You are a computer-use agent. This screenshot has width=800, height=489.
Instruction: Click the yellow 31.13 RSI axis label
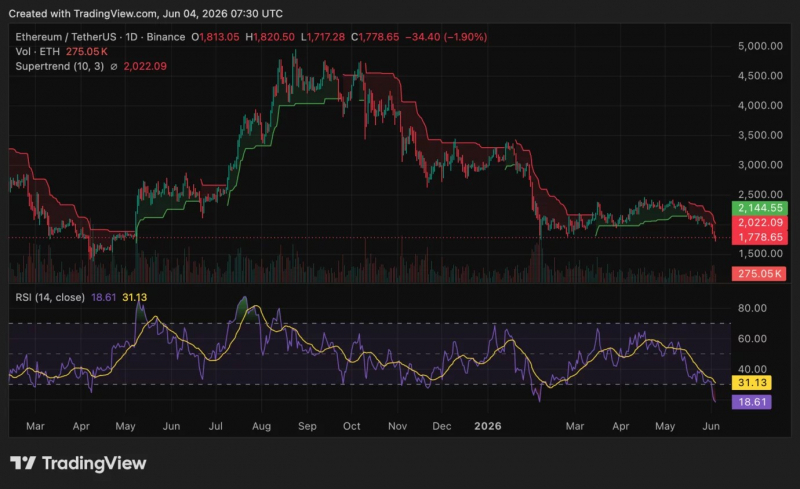coord(752,382)
